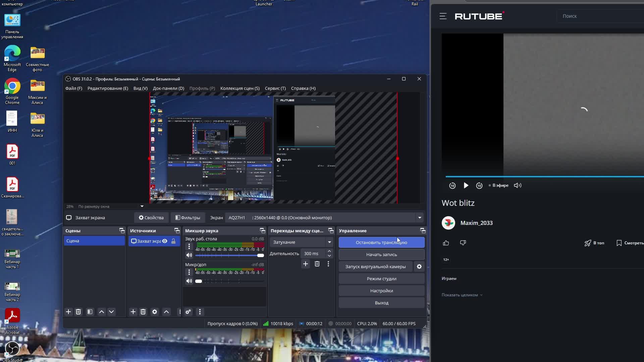The image size is (644, 362).
Task: Toggle lock on Захват экрана source
Action: pos(173,241)
